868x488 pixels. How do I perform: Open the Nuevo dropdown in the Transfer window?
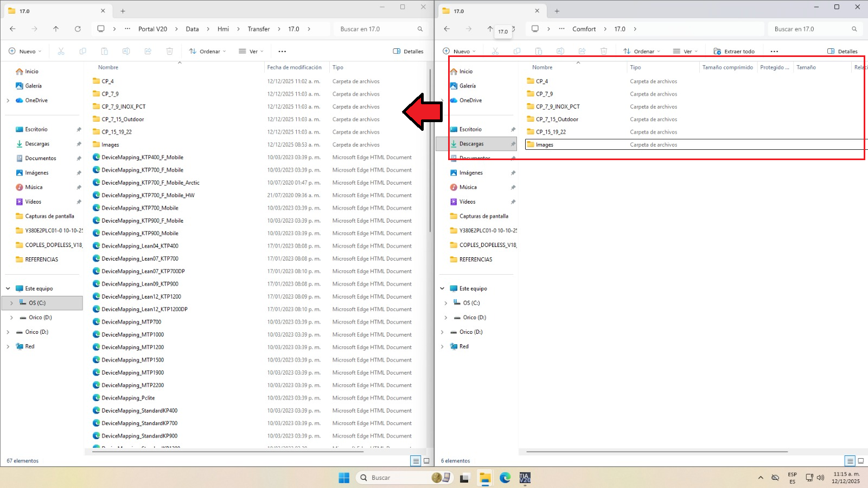pyautogui.click(x=25, y=51)
